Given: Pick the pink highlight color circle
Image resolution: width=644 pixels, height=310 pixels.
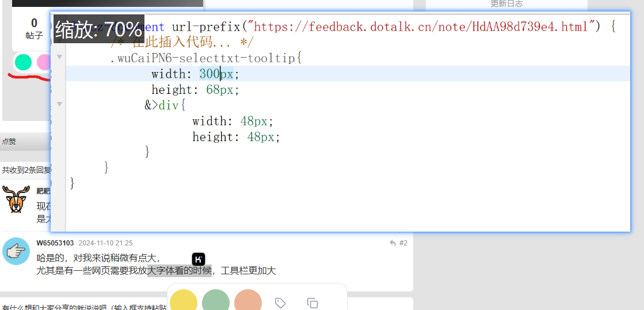Looking at the screenshot, I should pos(44,62).
